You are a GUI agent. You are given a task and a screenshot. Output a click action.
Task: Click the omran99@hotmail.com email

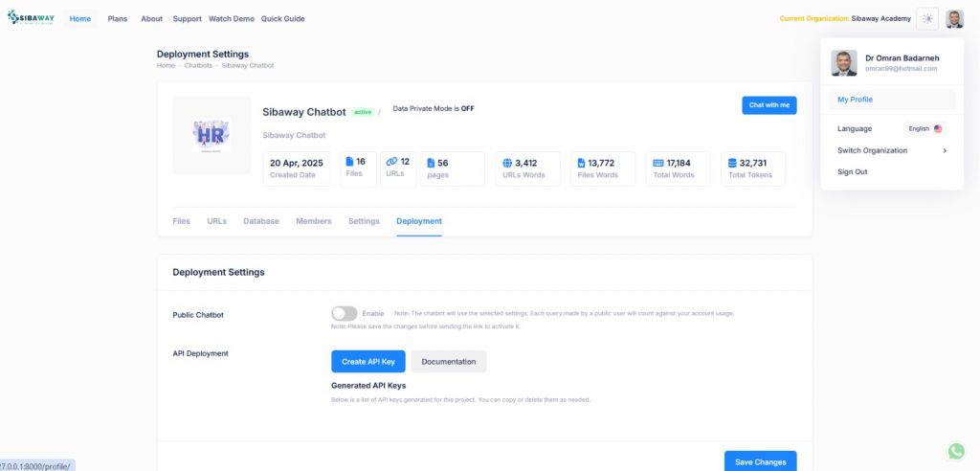[x=901, y=69]
